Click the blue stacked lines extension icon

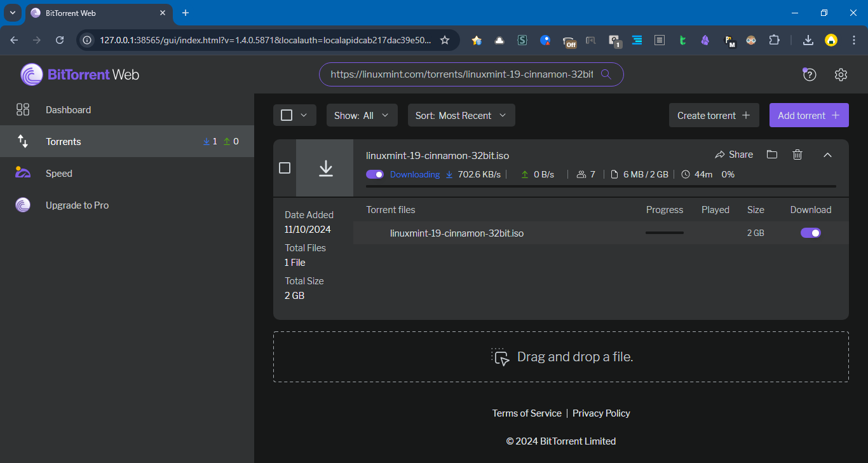click(637, 40)
